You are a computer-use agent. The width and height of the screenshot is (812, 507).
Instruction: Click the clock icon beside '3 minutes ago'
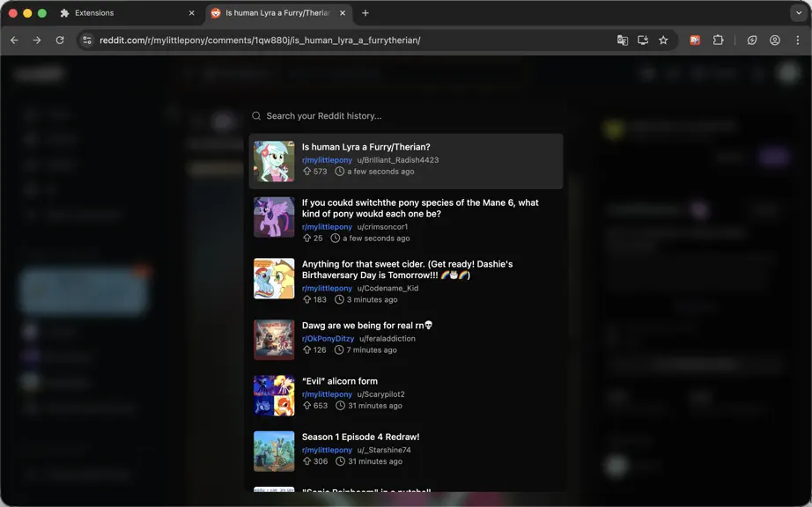click(339, 299)
